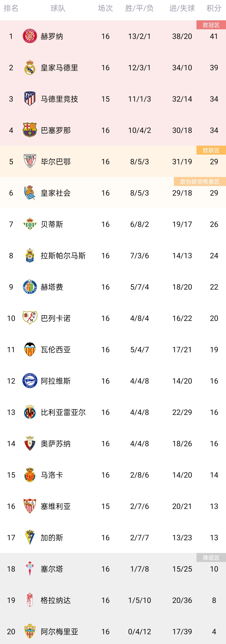Tap the Real Madrid club crest
This screenshot has height=644, width=226.
(x=30, y=67)
